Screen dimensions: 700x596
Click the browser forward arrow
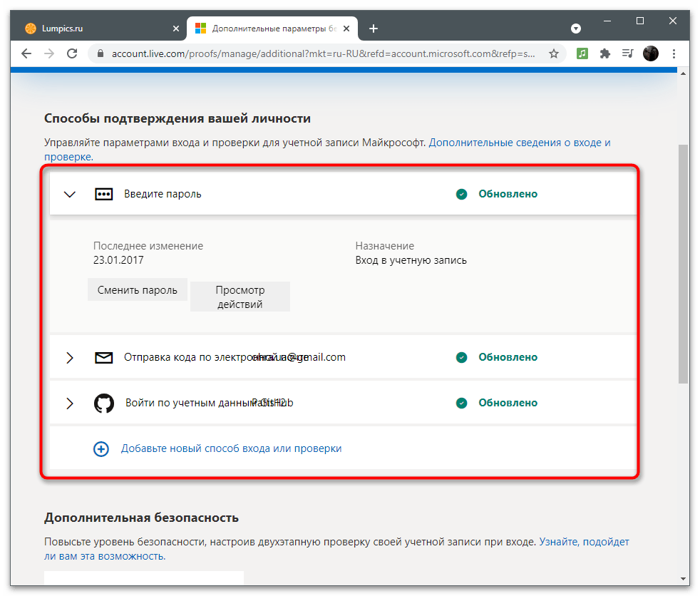click(x=49, y=53)
